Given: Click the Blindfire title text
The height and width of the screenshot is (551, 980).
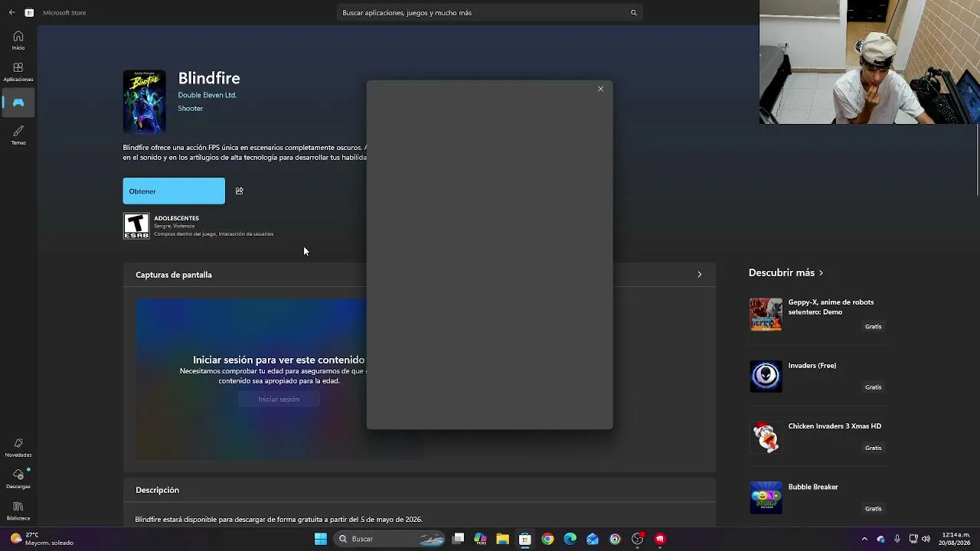Looking at the screenshot, I should pyautogui.click(x=209, y=78).
